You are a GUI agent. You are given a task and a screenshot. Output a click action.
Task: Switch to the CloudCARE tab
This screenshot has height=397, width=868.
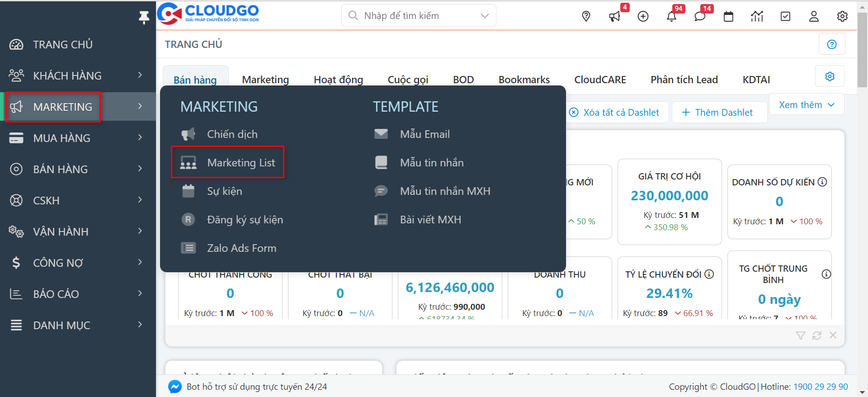(600, 80)
